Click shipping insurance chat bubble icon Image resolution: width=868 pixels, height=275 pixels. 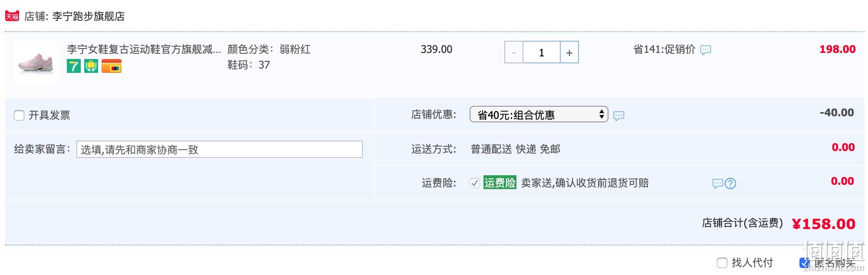click(x=718, y=184)
